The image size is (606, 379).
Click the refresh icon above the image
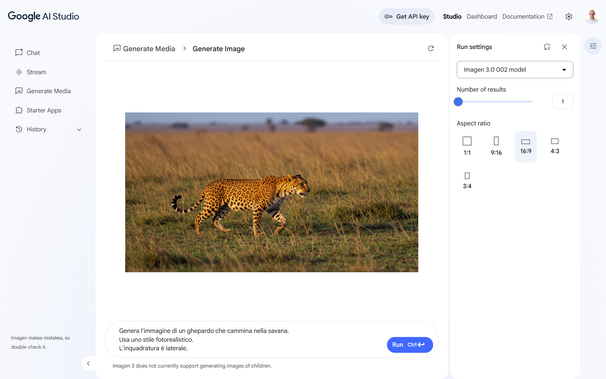(x=431, y=48)
